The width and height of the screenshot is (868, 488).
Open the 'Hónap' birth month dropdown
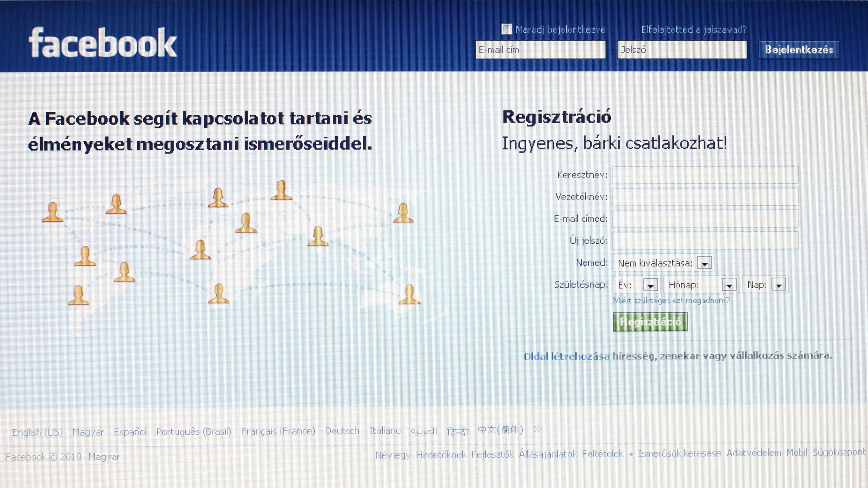[700, 285]
